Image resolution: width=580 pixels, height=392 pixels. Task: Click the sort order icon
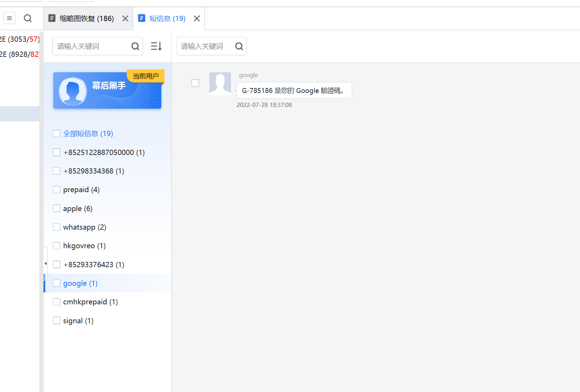tap(156, 46)
